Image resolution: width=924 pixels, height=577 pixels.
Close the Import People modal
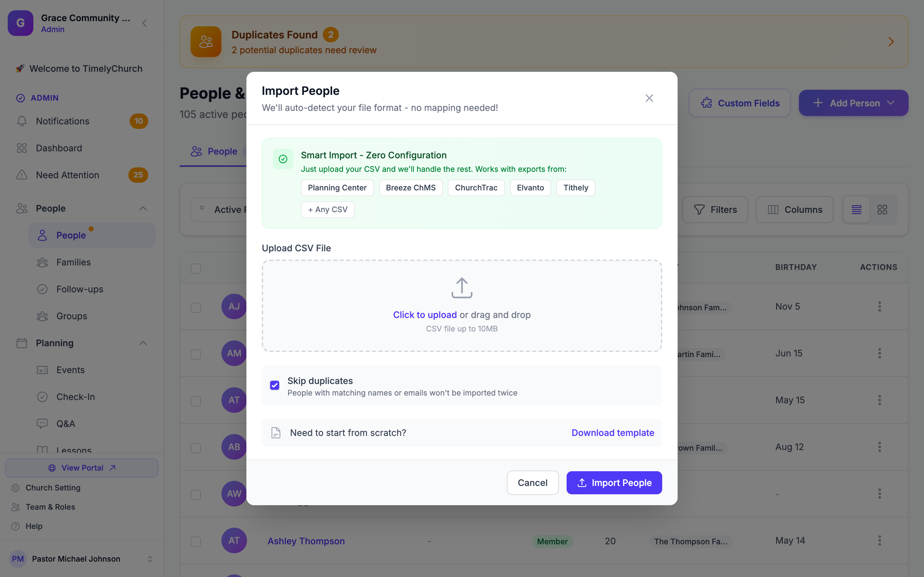649,98
